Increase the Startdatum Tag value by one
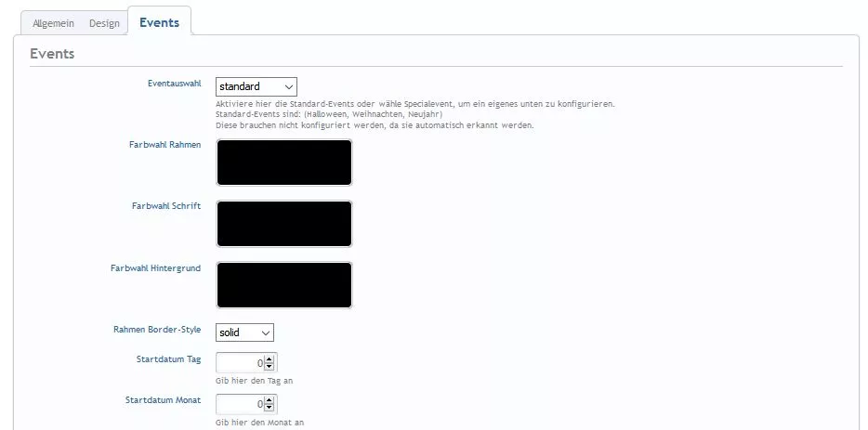 point(269,359)
